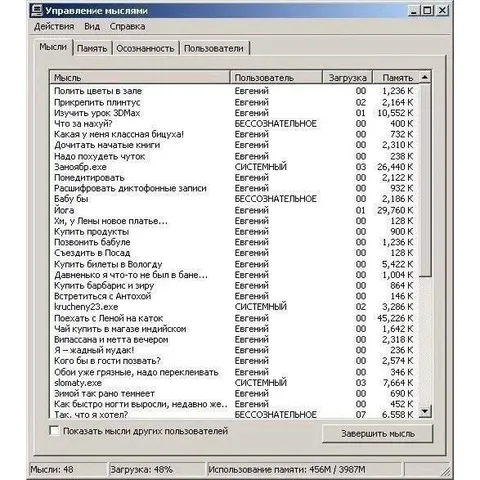480x480 pixels.
Task: Select the row Съездить в Посад
Action: pos(233,253)
